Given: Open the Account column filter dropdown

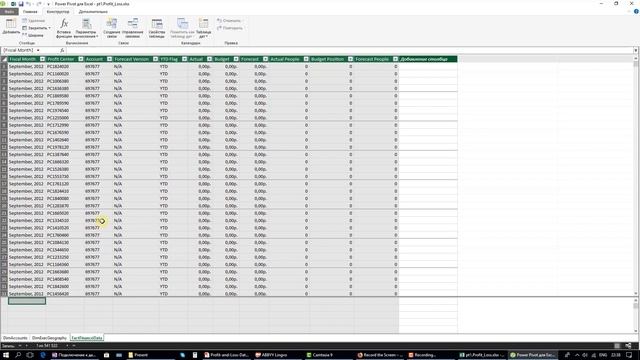Looking at the screenshot, I should (109, 59).
